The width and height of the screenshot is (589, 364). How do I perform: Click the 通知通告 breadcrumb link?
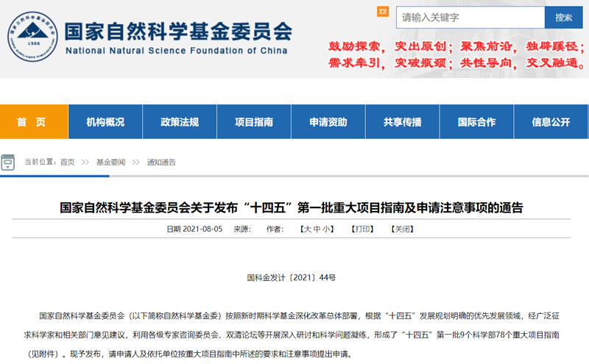tap(161, 162)
